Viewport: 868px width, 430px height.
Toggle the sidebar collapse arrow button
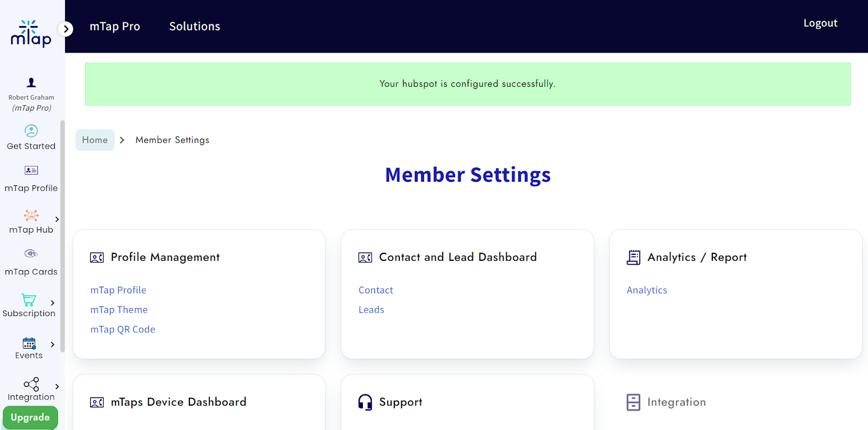tap(66, 29)
